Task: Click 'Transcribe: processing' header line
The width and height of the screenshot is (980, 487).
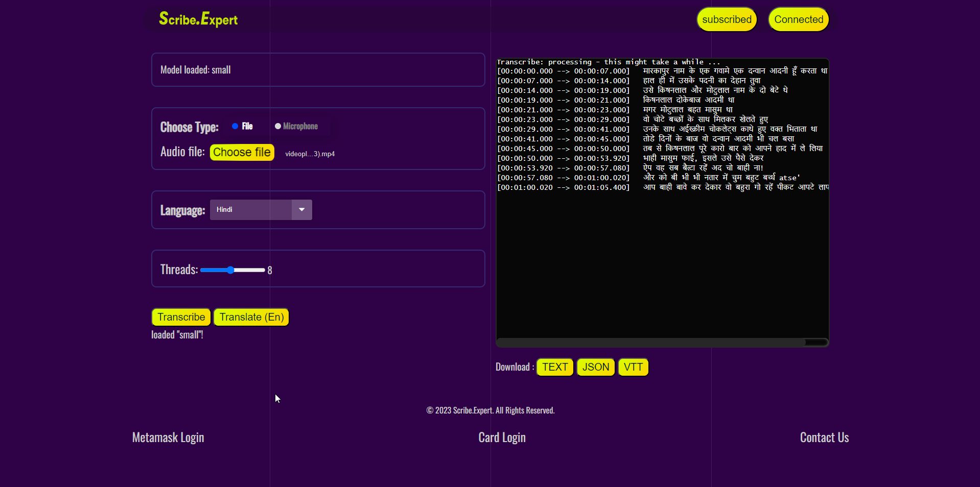Action: 609,62
